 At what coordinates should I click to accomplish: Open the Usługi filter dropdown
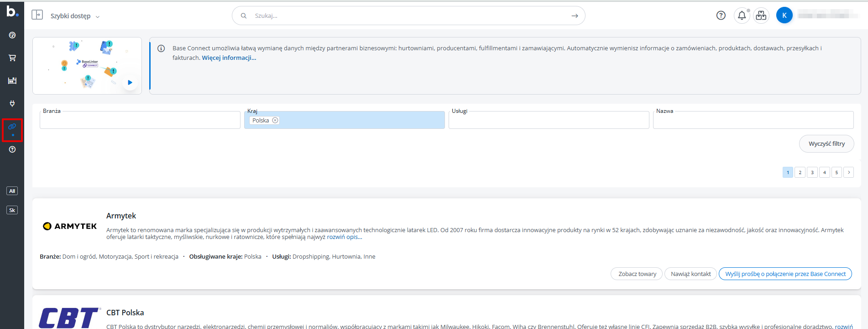tap(549, 120)
